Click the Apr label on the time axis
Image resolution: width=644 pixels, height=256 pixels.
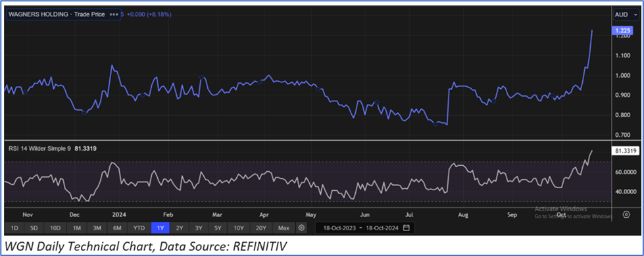pos(264,215)
